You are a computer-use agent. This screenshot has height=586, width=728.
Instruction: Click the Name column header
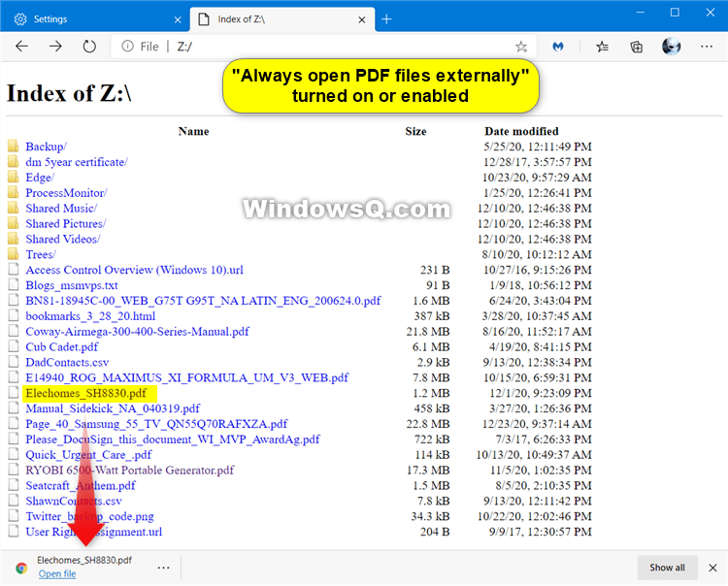[193, 131]
